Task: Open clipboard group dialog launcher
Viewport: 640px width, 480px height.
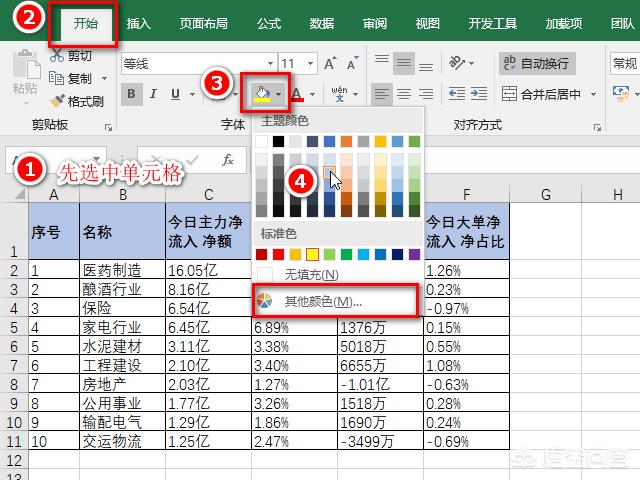Action: coord(108,127)
